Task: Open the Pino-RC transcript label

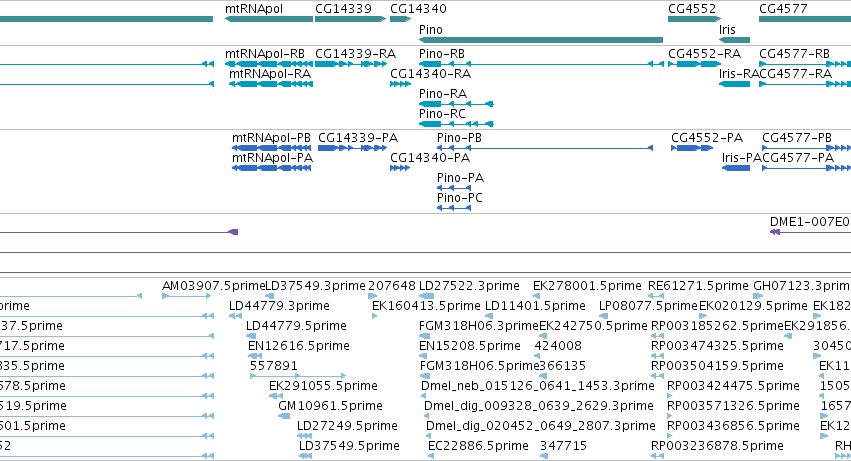Action: coord(442,114)
